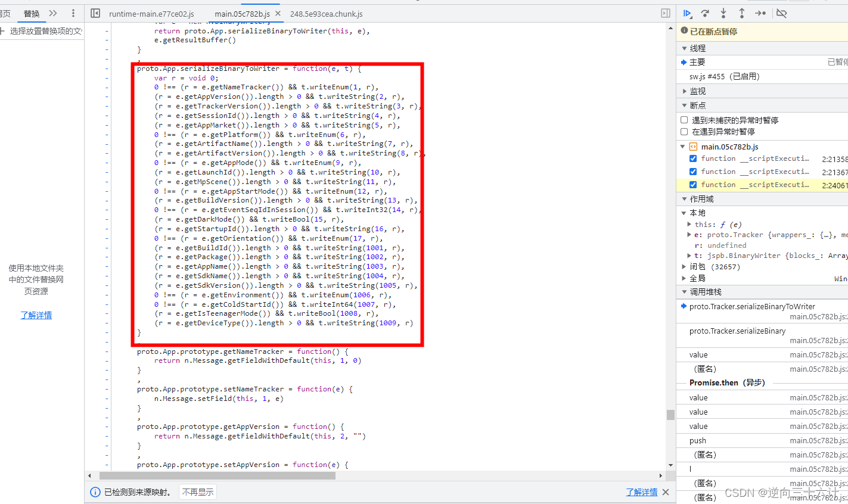
Task: Uncheck the breakpoint at 2:21358
Action: coord(693,158)
